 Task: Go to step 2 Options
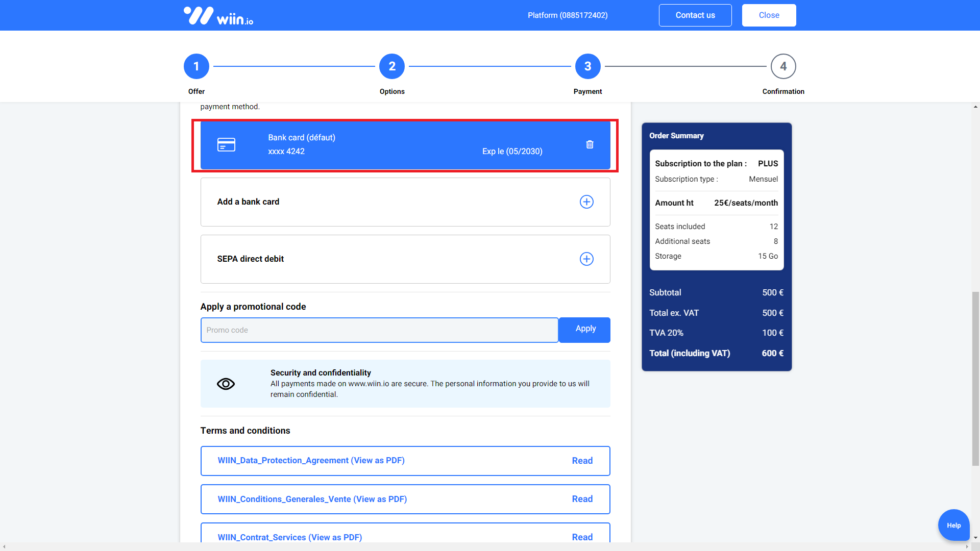tap(391, 66)
